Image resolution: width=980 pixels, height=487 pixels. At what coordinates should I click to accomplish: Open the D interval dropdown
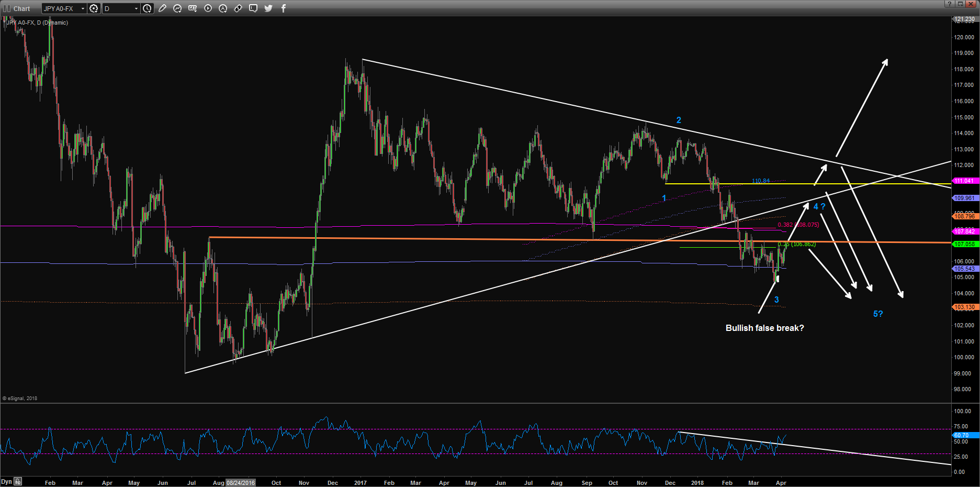[x=136, y=8]
